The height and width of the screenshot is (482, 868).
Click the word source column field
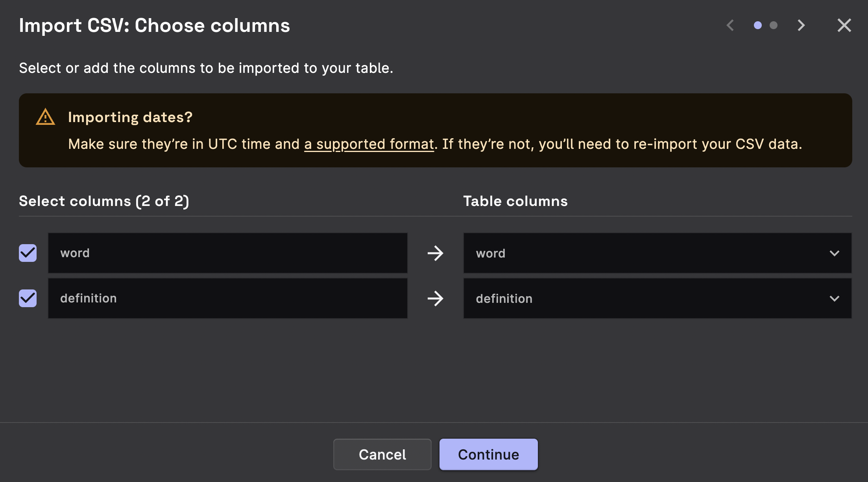coord(227,253)
